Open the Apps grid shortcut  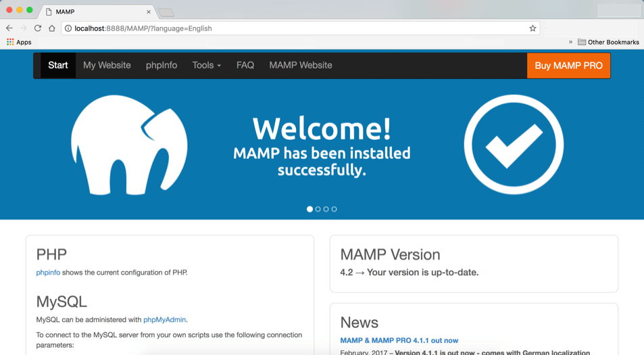click(x=19, y=42)
